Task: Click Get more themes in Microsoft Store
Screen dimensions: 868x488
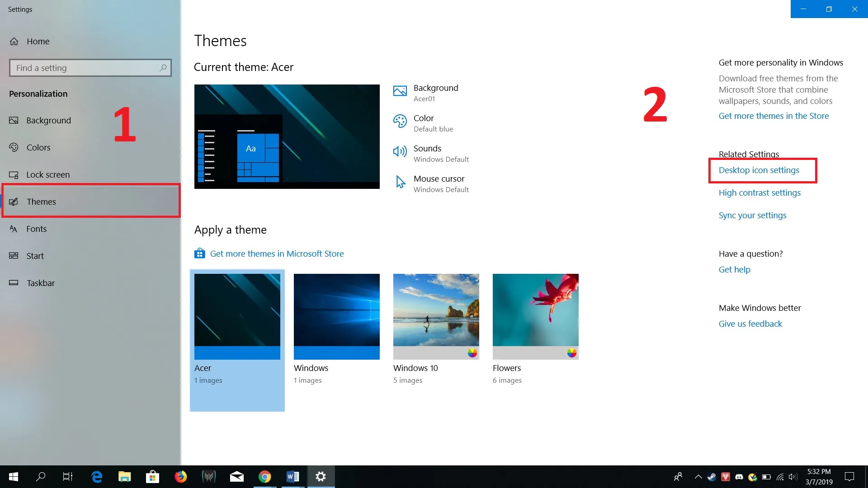Action: pyautogui.click(x=277, y=253)
